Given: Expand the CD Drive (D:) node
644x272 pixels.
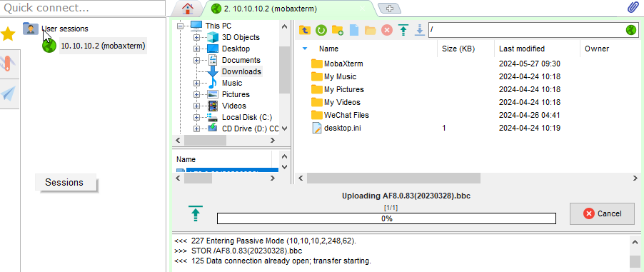Looking at the screenshot, I should click(196, 129).
